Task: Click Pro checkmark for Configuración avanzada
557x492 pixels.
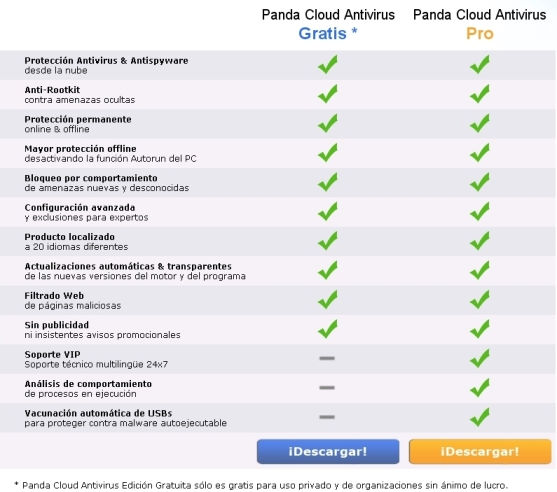Action: pyautogui.click(x=480, y=212)
